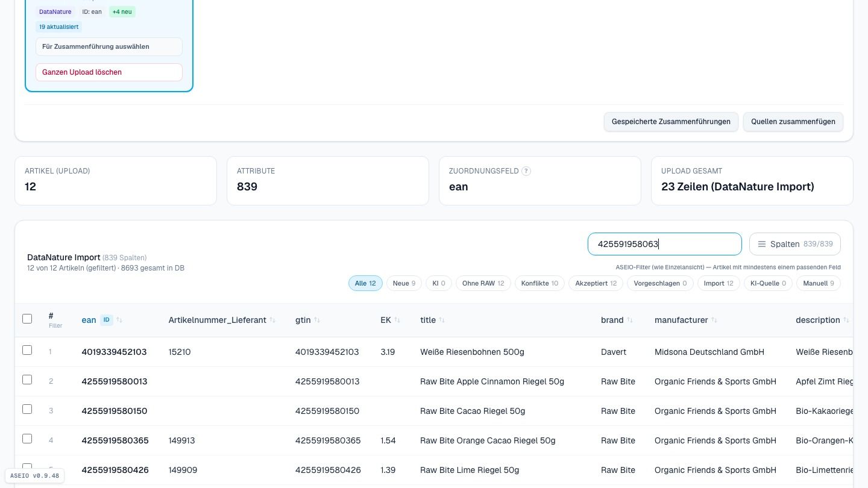Image resolution: width=868 pixels, height=488 pixels.
Task: Click the title cell Weiße Riesenbohnen 500g
Action: pyautogui.click(x=472, y=352)
